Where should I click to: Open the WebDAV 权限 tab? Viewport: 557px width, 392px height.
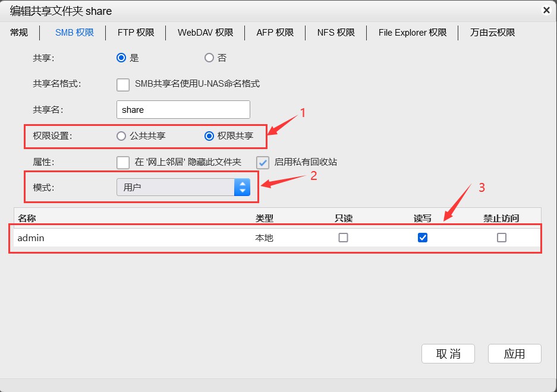(x=205, y=33)
